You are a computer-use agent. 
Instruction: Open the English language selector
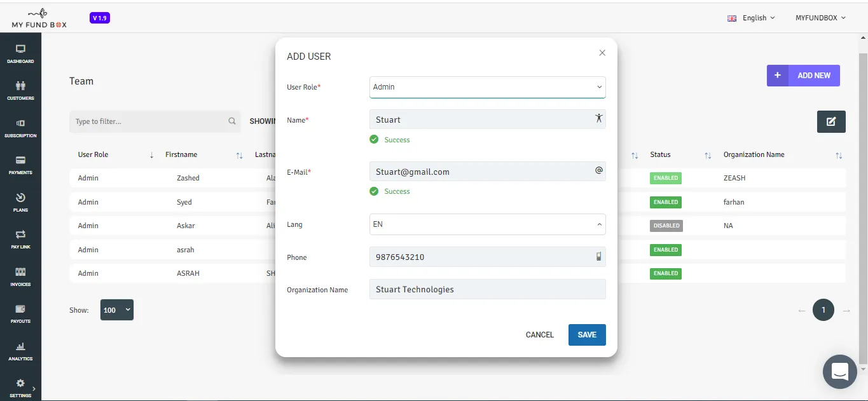click(x=751, y=18)
